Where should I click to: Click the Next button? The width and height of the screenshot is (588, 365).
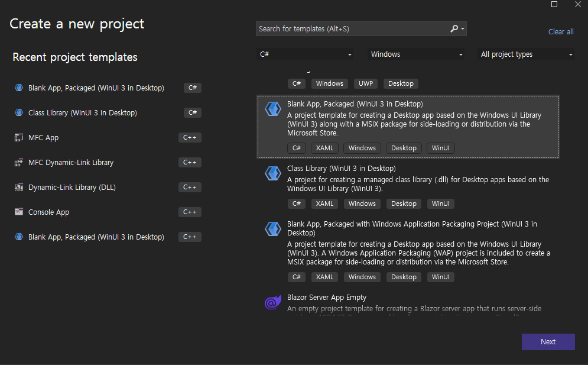548,342
